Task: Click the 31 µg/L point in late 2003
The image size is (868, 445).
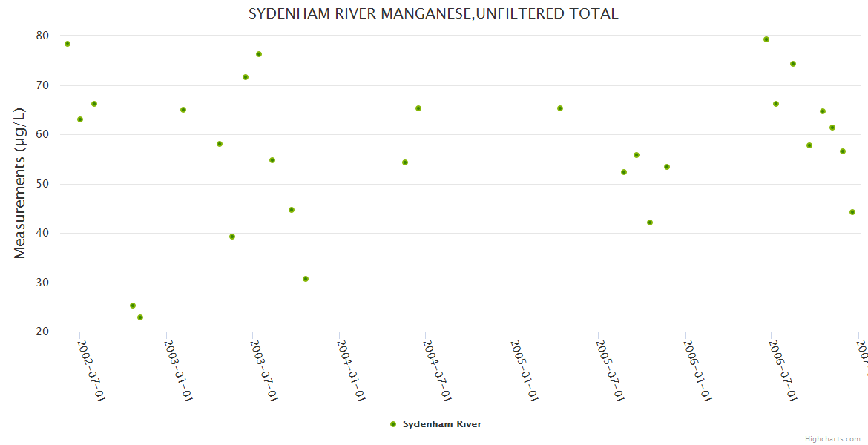Action: point(306,279)
